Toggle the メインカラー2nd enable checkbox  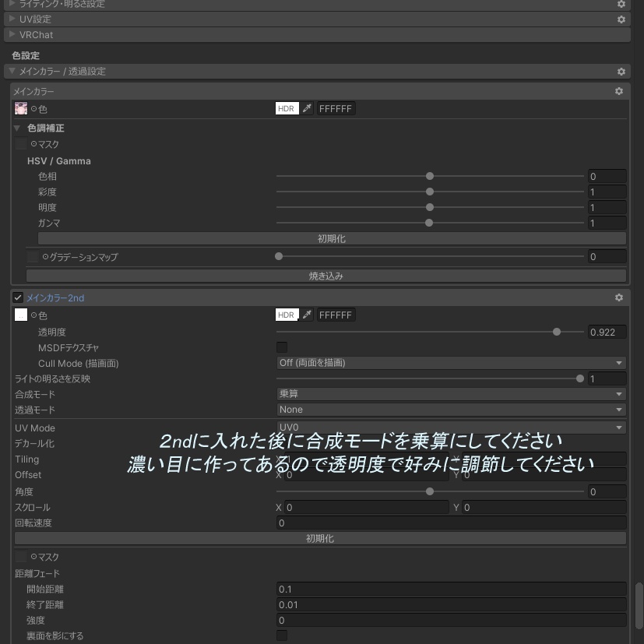[x=18, y=297]
